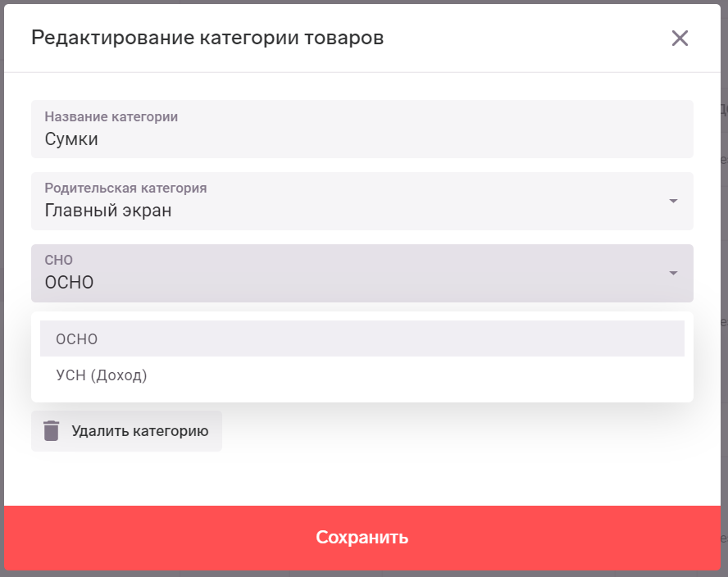Click the Редактирование категории товаров title
Viewport: 728px width, 577px height.
[207, 38]
